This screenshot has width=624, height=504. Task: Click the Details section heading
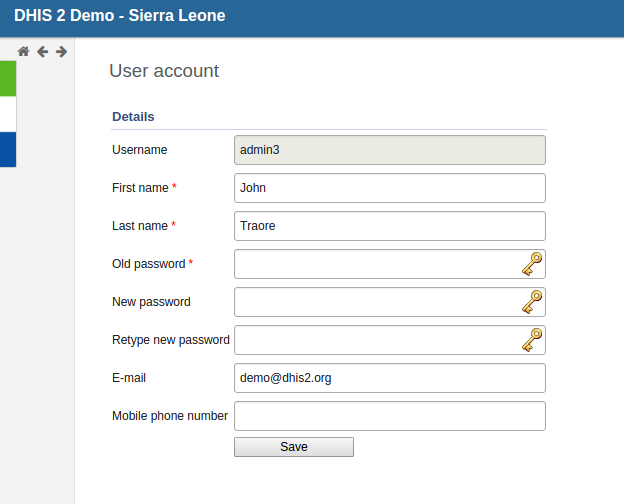(x=133, y=116)
